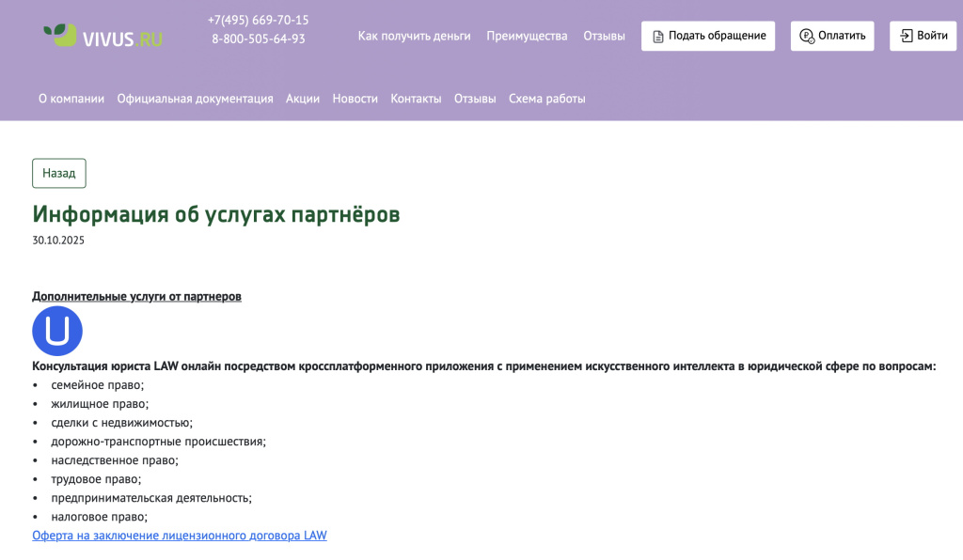Click the VIVUS.RU leaf logo

click(58, 36)
